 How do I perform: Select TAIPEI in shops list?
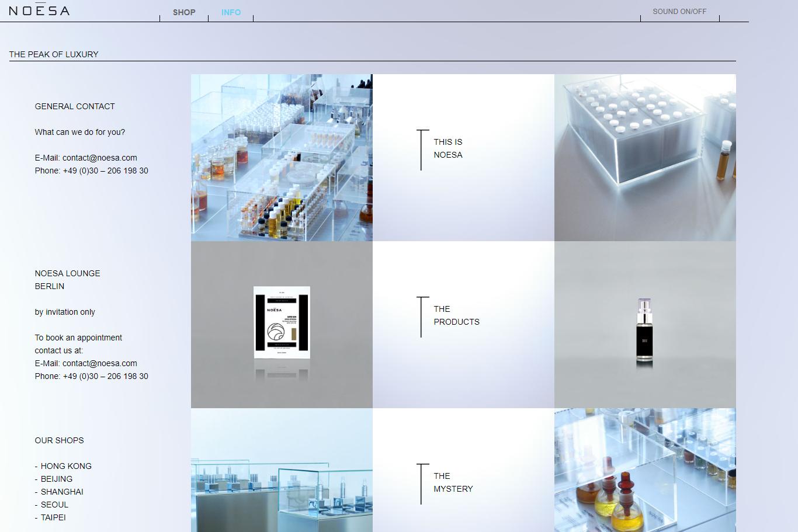[x=53, y=517]
